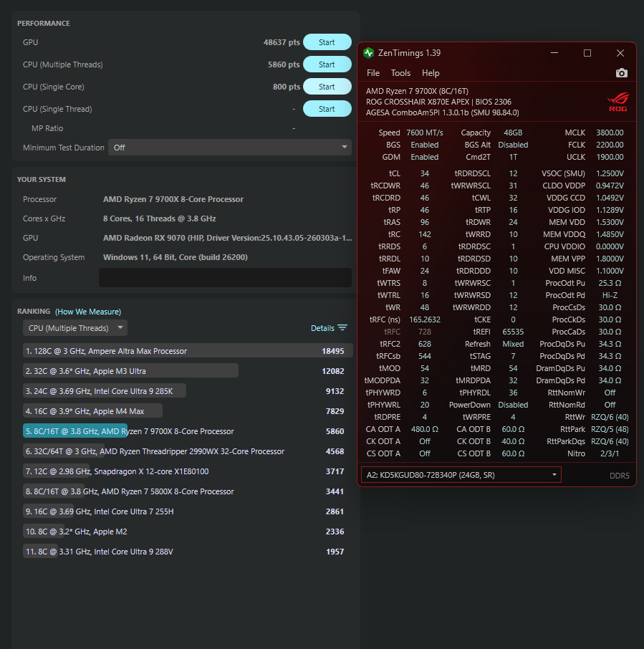
Task: Click the tRFC (ns) value 165.2632
Action: (425, 319)
